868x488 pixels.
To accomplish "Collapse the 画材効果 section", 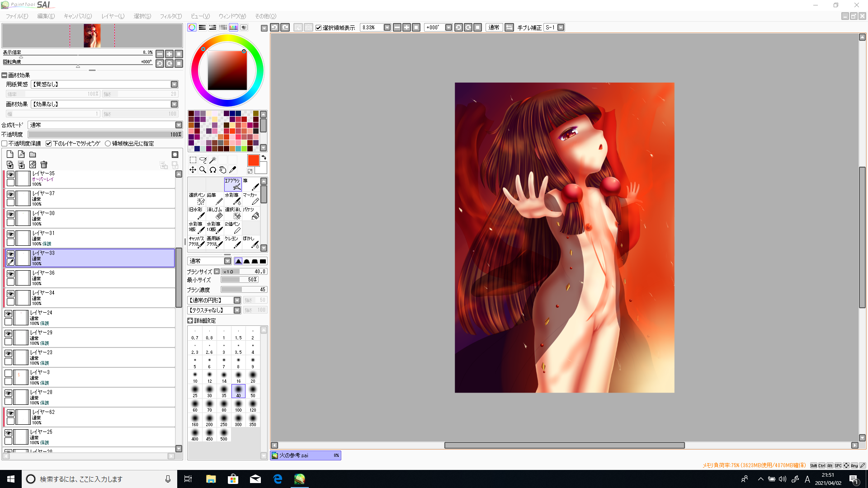I will pos(4,75).
